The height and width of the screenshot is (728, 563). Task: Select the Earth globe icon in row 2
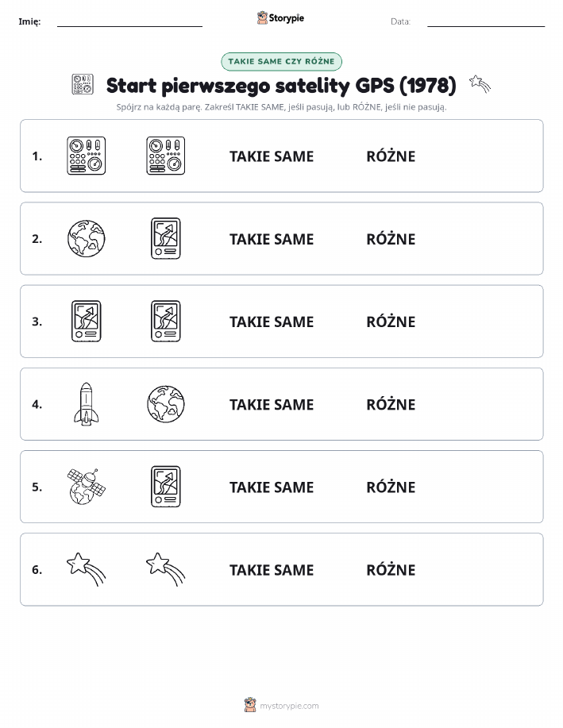pyautogui.click(x=86, y=239)
